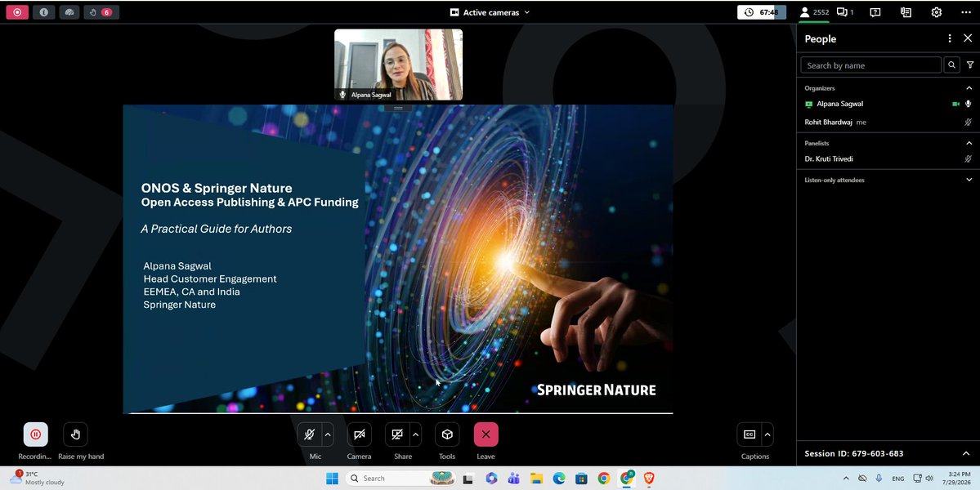Open the Questions panel icon

point(875,12)
